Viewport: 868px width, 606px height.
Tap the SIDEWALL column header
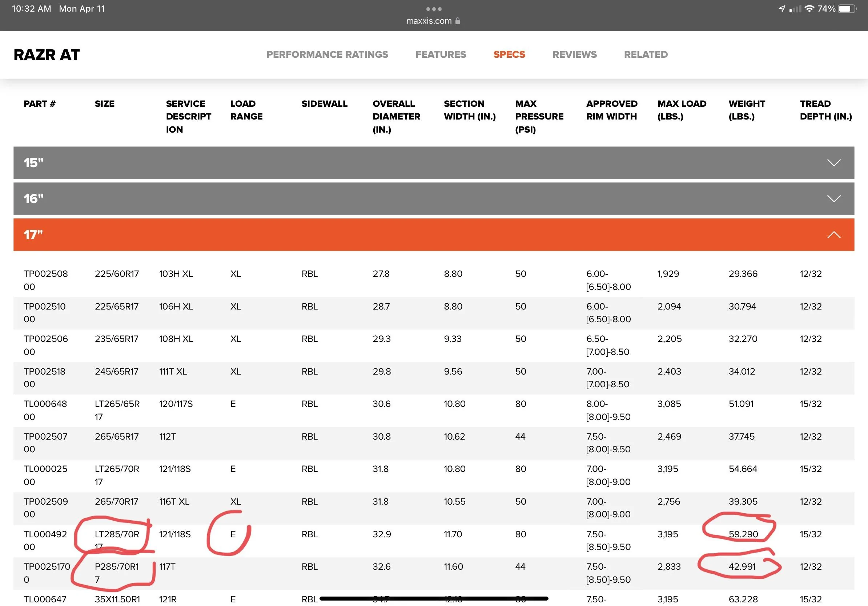coord(324,104)
